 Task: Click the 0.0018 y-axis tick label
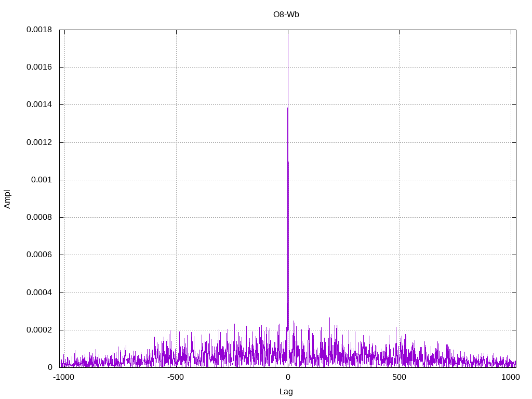pos(39,30)
